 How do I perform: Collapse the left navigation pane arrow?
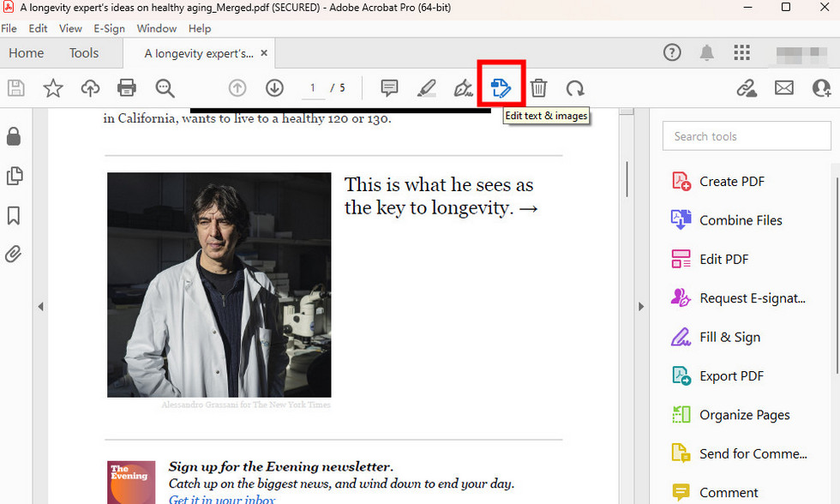(x=40, y=306)
